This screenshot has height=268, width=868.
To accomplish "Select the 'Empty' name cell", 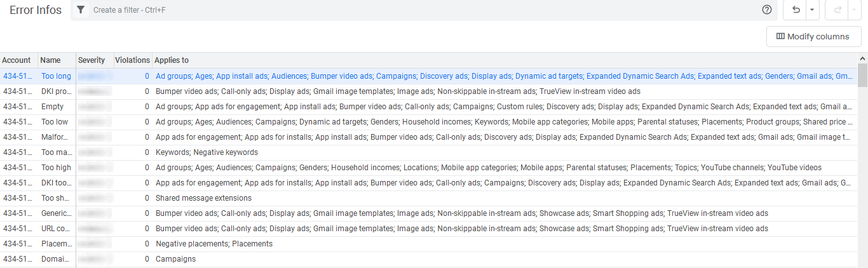I will pos(57,107).
